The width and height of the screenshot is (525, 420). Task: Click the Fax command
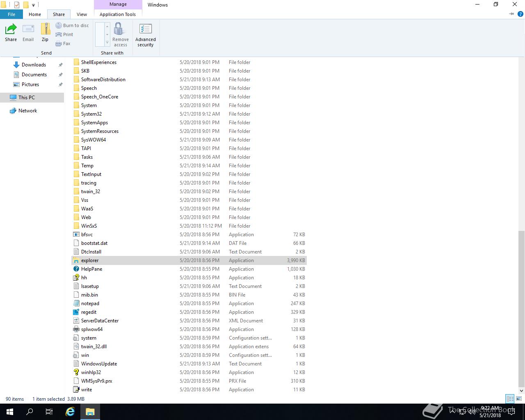[63, 43]
